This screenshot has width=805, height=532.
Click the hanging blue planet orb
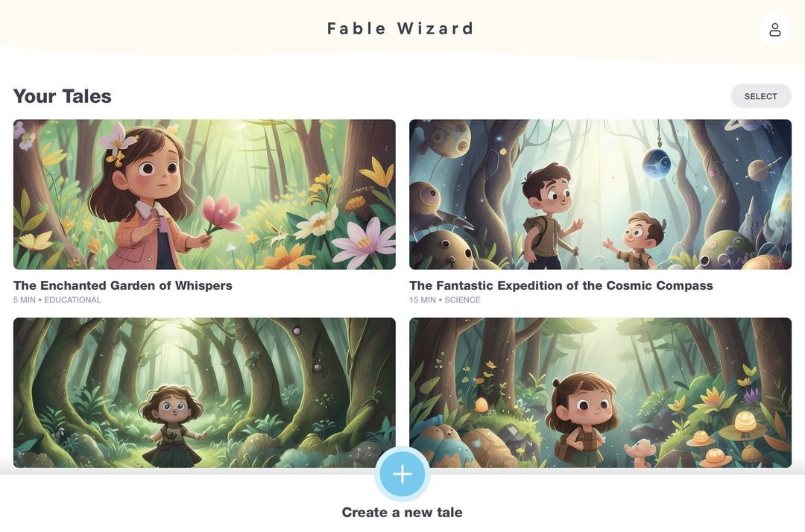[657, 163]
